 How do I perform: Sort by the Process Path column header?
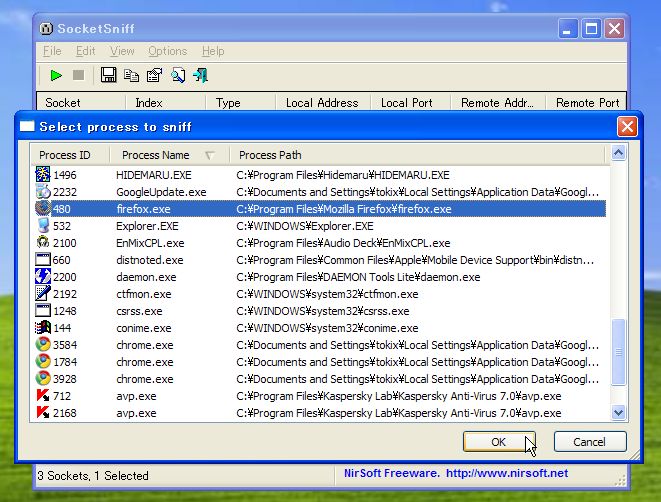417,155
